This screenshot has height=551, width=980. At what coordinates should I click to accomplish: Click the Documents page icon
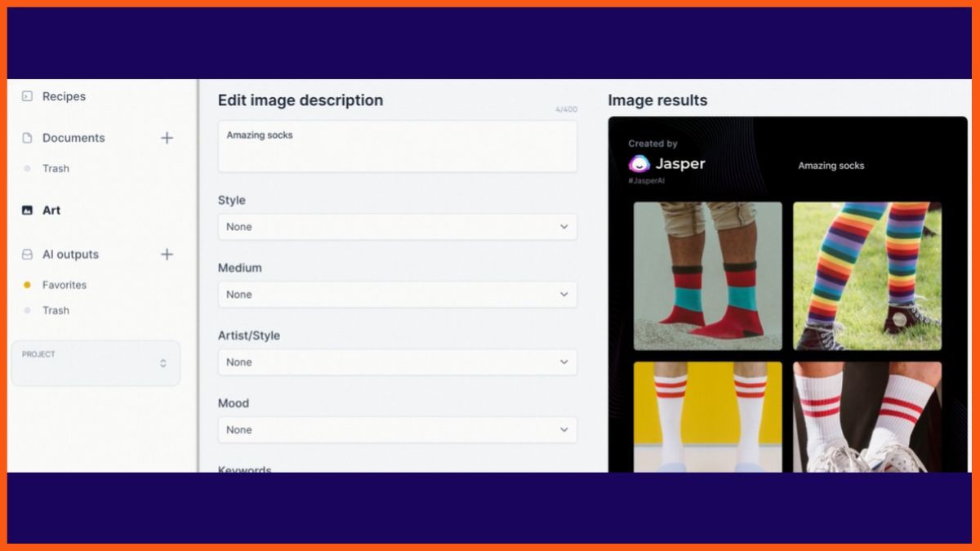27,138
